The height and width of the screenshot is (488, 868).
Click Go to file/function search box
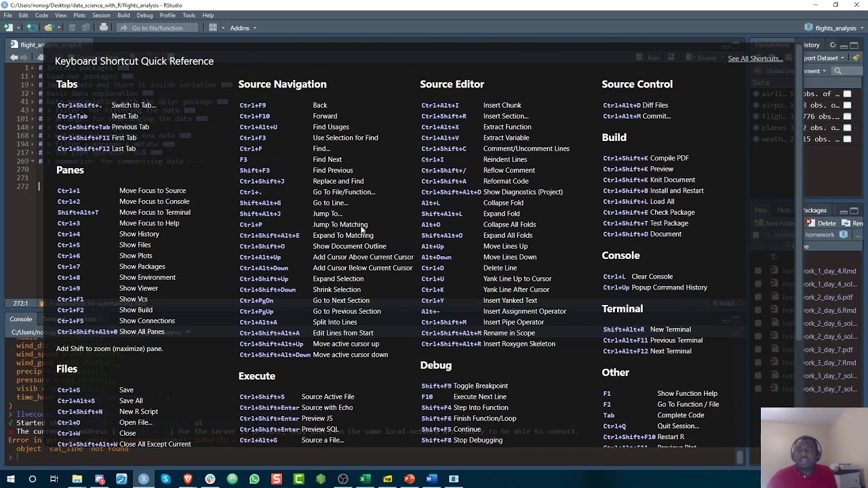point(157,28)
